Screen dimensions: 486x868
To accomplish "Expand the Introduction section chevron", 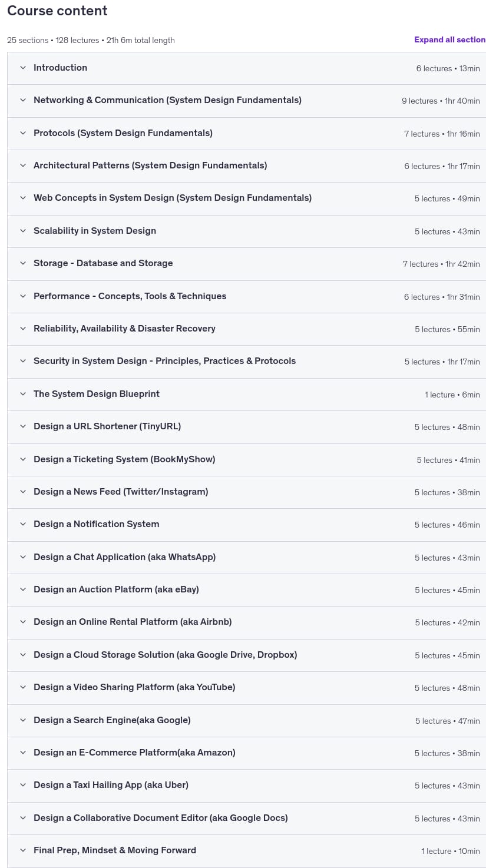I will (x=23, y=68).
